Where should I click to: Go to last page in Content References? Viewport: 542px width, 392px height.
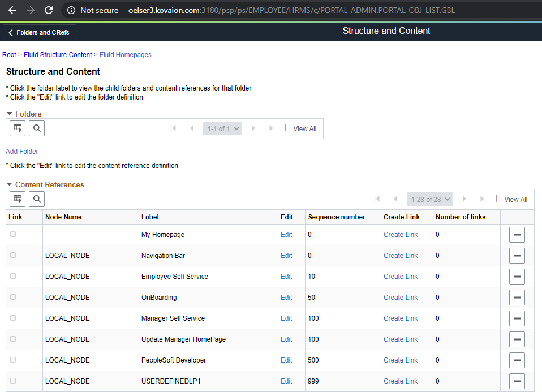click(483, 199)
